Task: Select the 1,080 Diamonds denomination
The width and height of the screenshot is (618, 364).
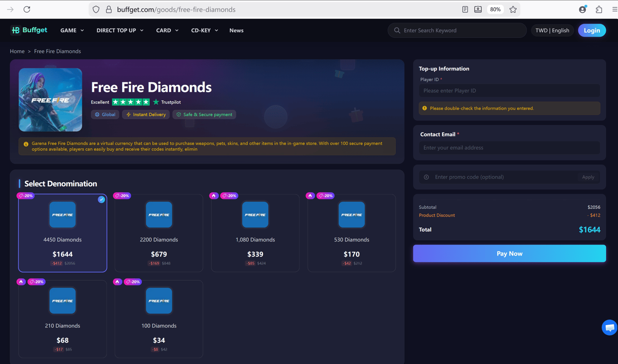Action: pos(255,233)
